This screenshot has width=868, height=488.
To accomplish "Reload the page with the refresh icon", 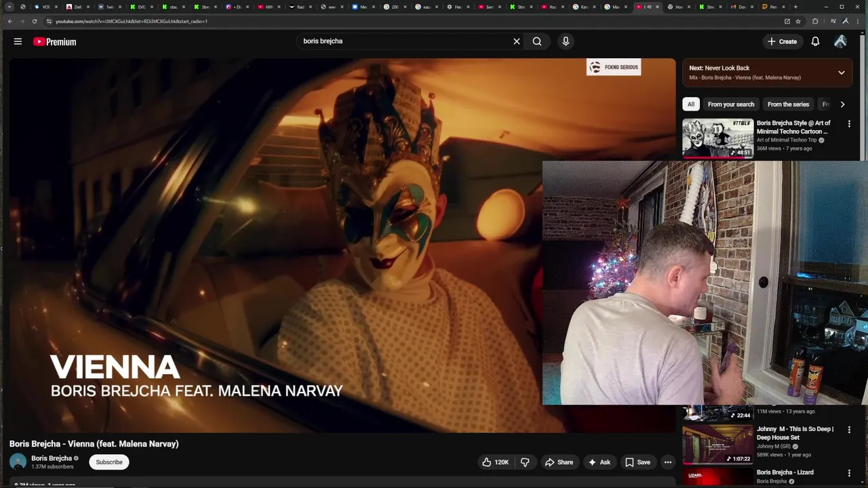I will point(34,21).
